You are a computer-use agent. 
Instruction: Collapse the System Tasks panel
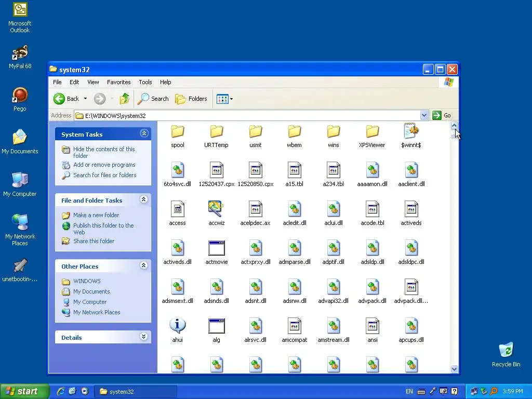[144, 134]
